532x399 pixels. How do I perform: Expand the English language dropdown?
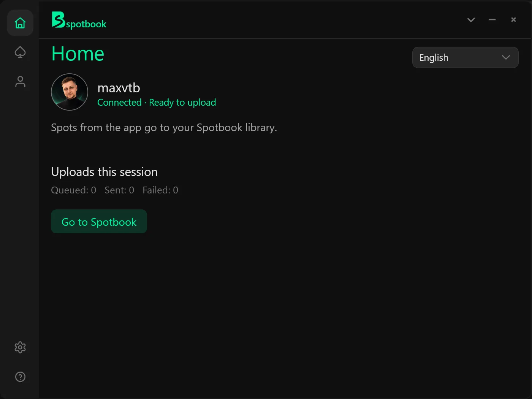coord(465,57)
